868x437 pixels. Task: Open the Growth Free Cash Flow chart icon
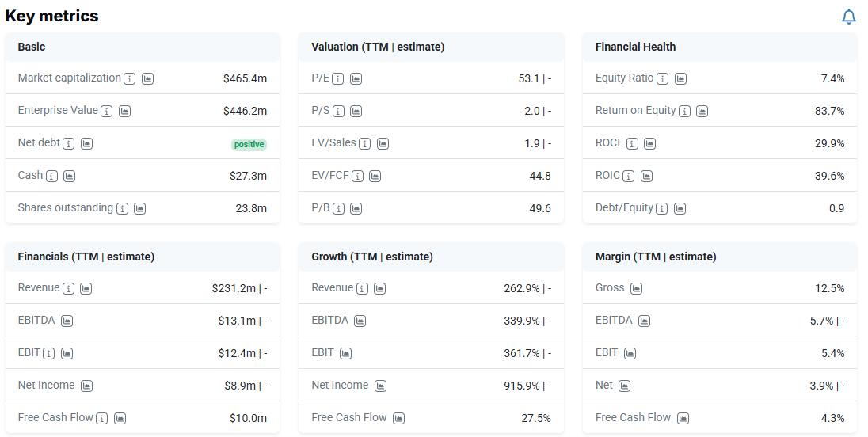point(398,419)
